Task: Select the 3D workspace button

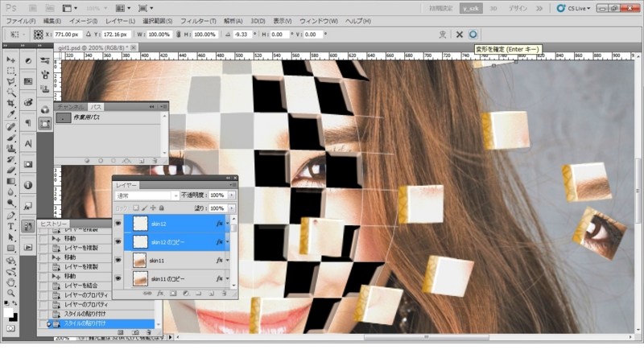Action: pos(493,8)
